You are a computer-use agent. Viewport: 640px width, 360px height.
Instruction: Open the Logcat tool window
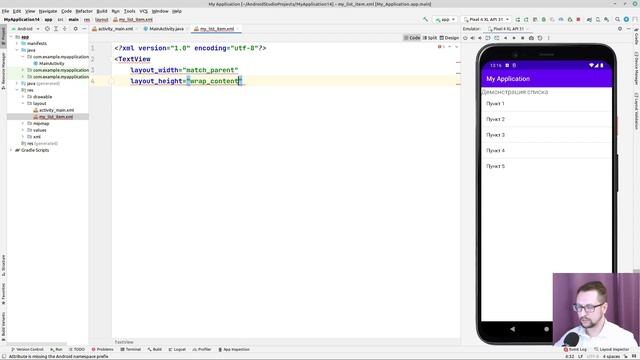click(177, 349)
